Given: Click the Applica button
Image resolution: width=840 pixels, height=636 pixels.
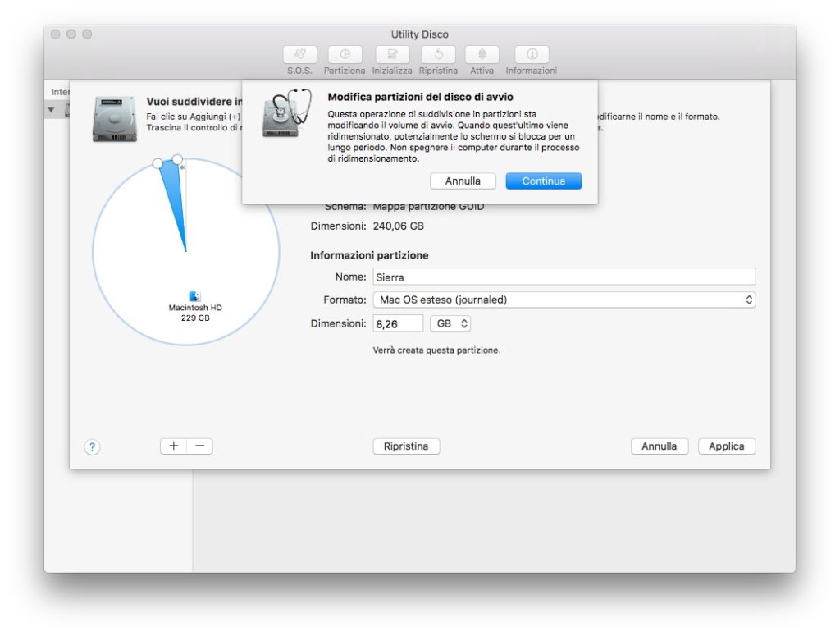Looking at the screenshot, I should [727, 446].
